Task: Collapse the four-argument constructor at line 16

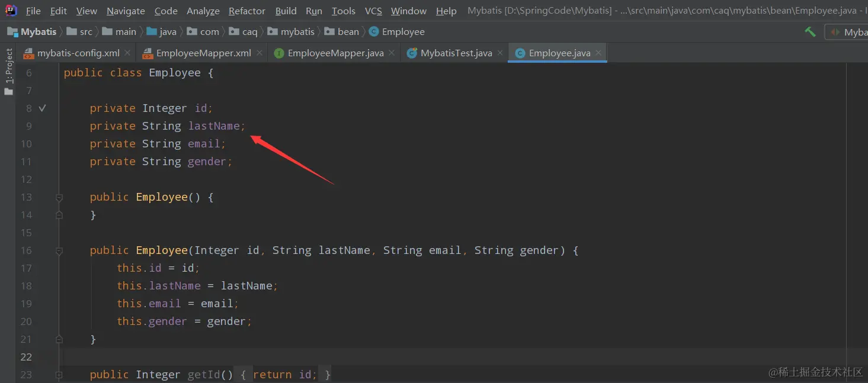Action: pos(59,250)
